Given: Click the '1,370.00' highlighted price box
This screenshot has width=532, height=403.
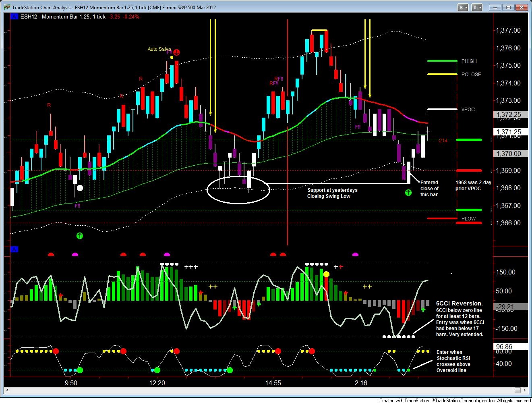Looking at the screenshot, I should (510, 154).
